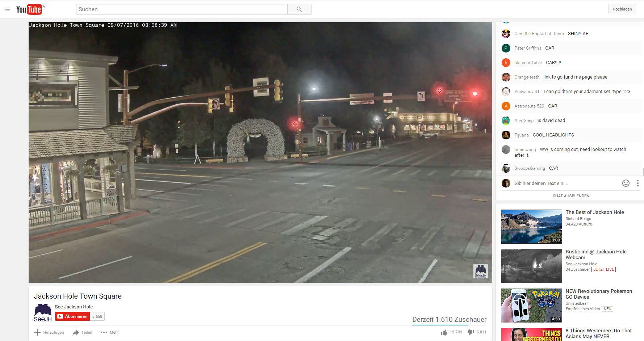Open brian wong chat avatar

pos(506,150)
